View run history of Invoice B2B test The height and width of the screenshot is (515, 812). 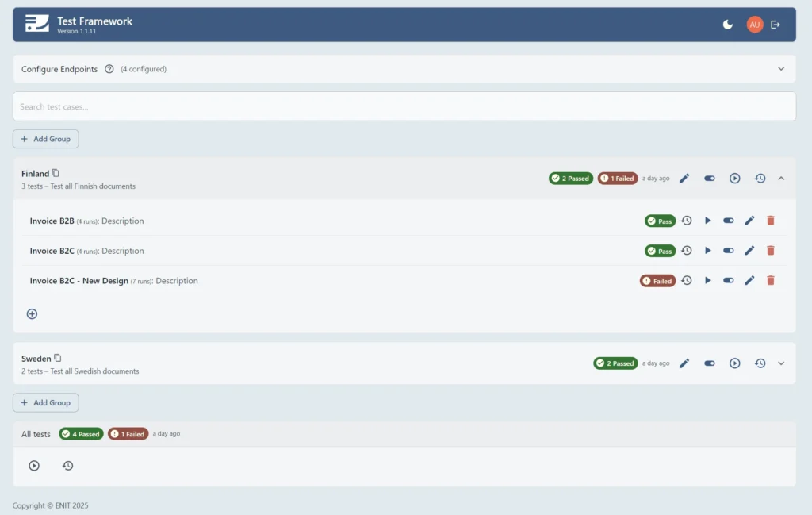[686, 220]
